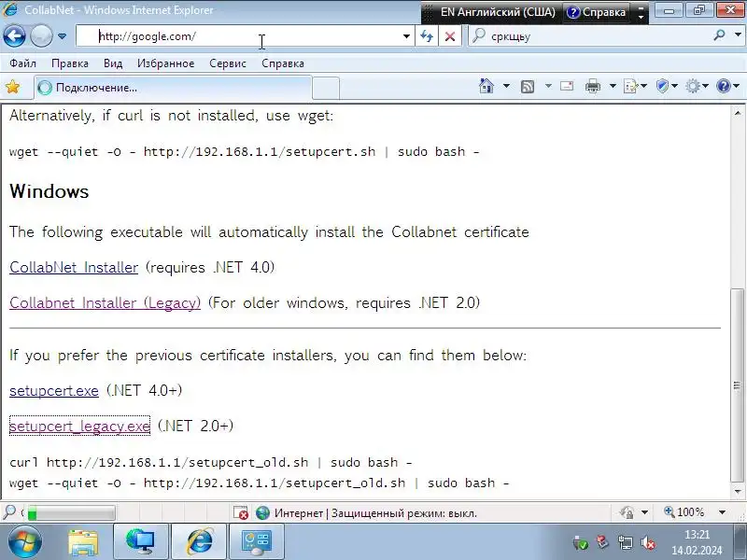Click the greyed Forward navigation button
The width and height of the screenshot is (747, 560).
tap(41, 35)
